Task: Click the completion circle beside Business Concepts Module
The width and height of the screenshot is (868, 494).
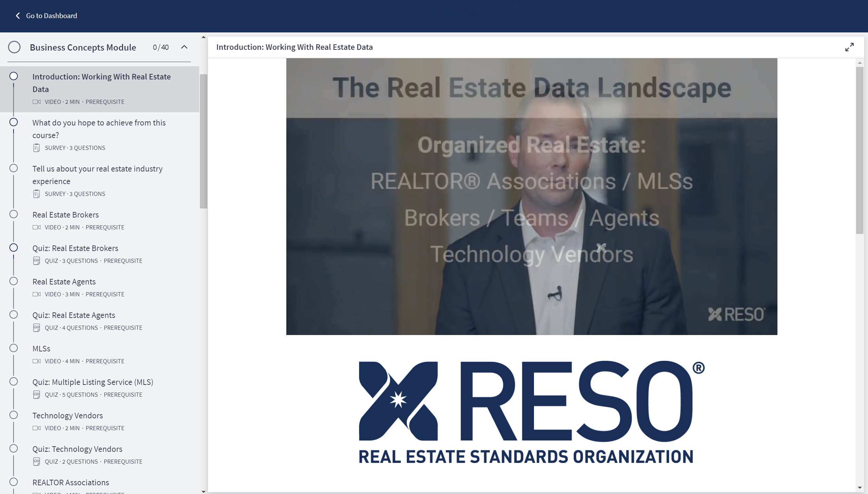Action: click(14, 47)
